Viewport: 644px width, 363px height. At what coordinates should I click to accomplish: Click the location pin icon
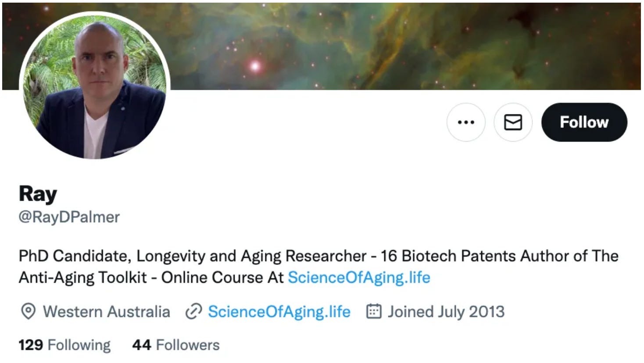pyautogui.click(x=28, y=312)
